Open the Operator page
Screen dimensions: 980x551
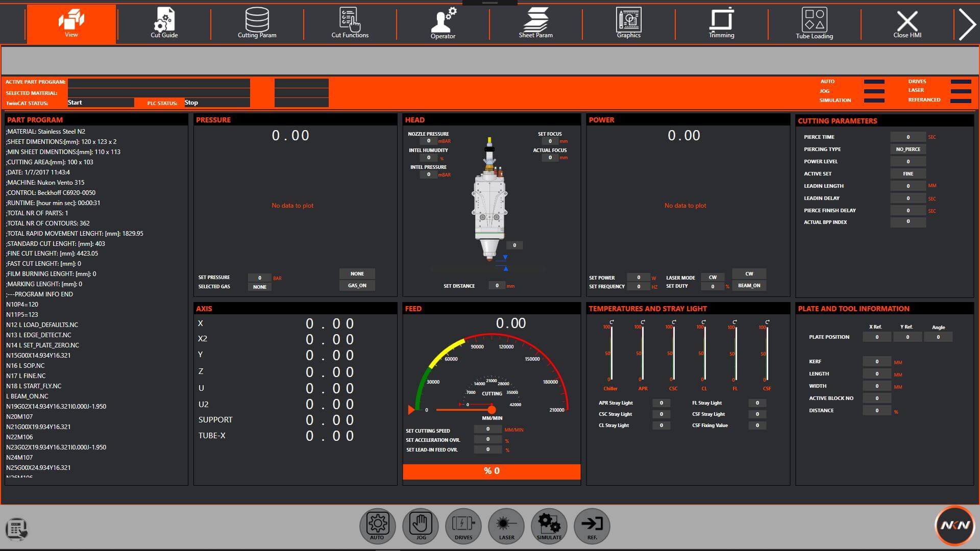pos(443,23)
